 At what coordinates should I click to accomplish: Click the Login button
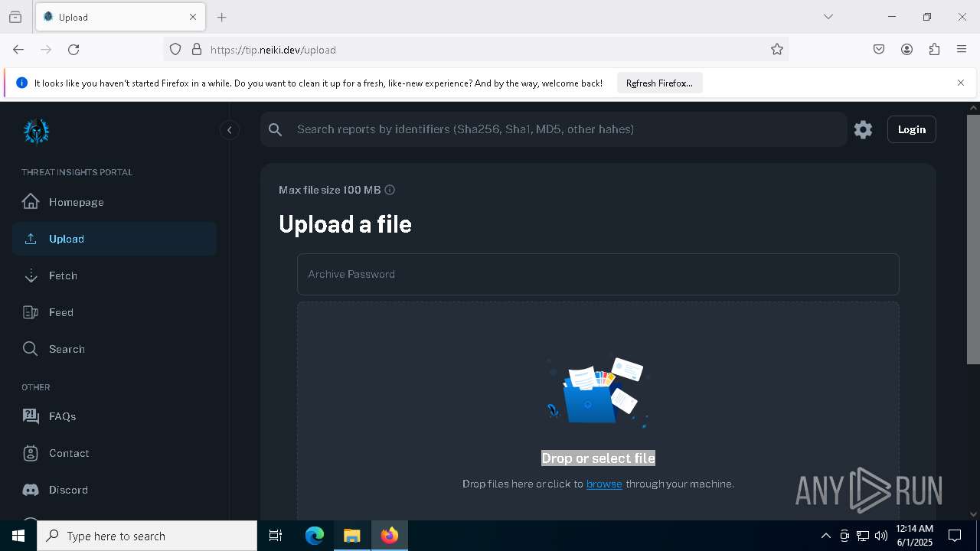[911, 129]
